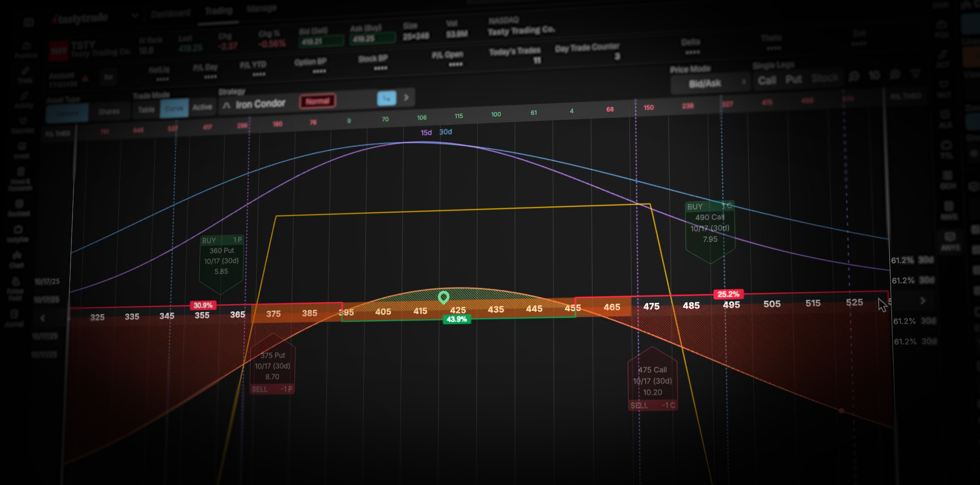Viewport: 980px width, 485px height.
Task: Click the blue swap-legs icon button
Action: point(386,98)
